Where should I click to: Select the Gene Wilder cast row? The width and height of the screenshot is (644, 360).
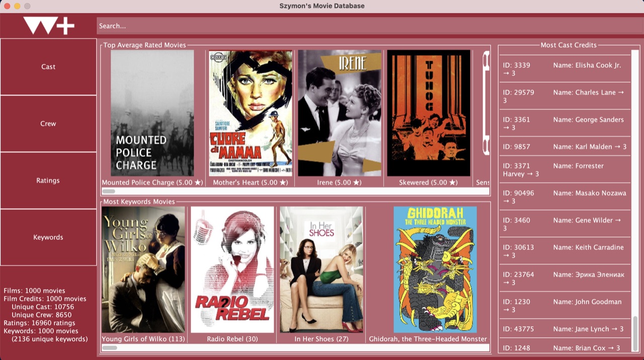[x=565, y=224]
